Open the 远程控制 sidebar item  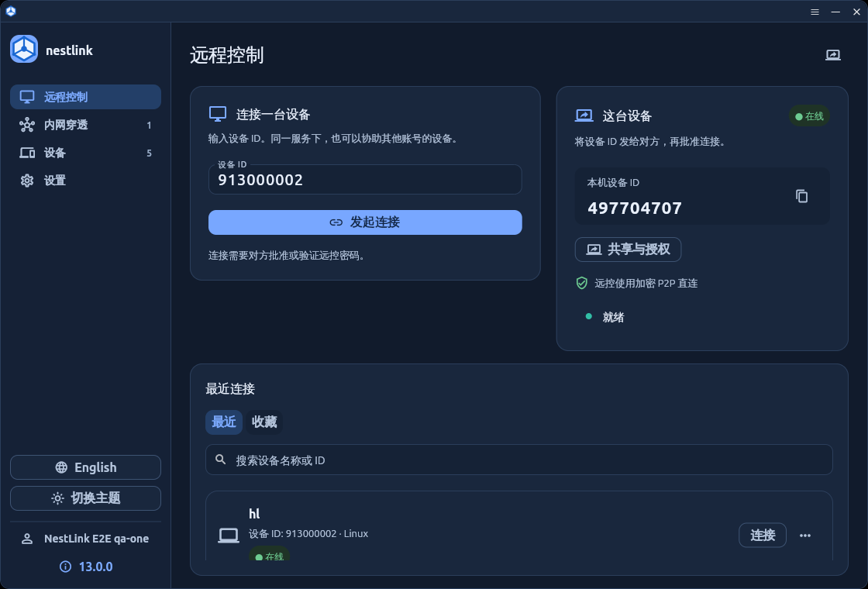click(x=85, y=97)
